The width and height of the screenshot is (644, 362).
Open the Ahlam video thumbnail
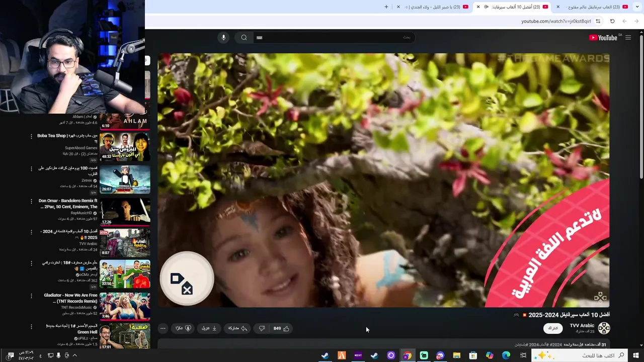pyautogui.click(x=125, y=122)
